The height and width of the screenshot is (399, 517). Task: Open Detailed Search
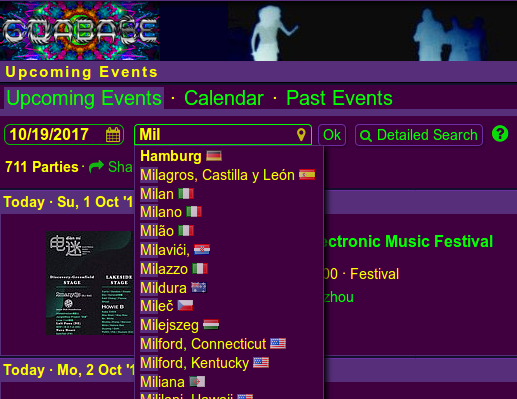(x=419, y=135)
